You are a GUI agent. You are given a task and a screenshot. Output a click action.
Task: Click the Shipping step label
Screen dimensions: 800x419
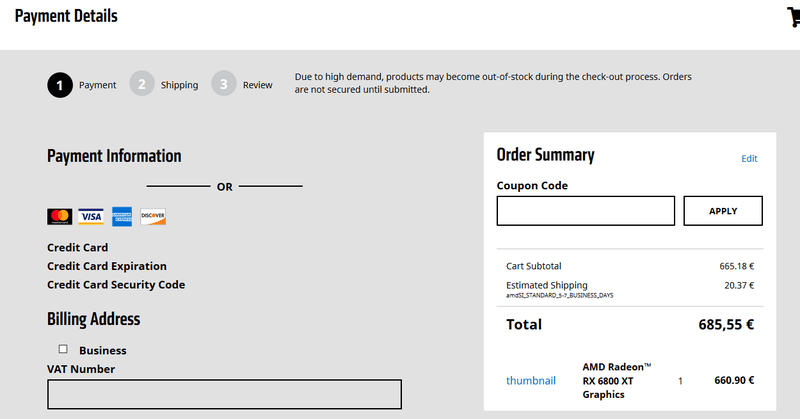(x=179, y=85)
